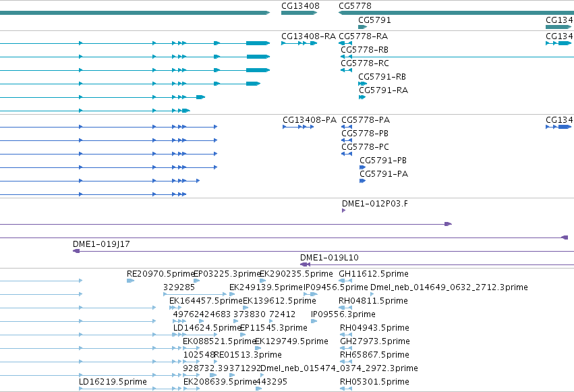
Task: Select transcript CG5778-RB label
Action: pyautogui.click(x=364, y=50)
